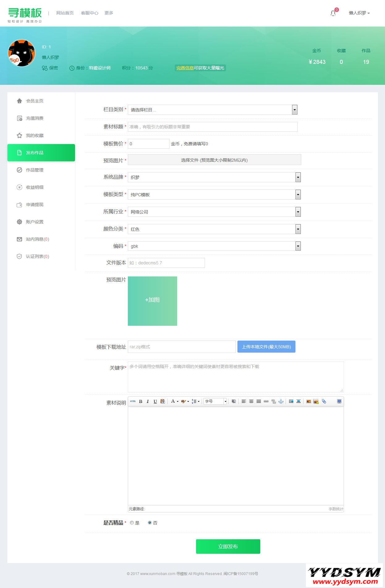Click the italic formatting icon

point(148,401)
